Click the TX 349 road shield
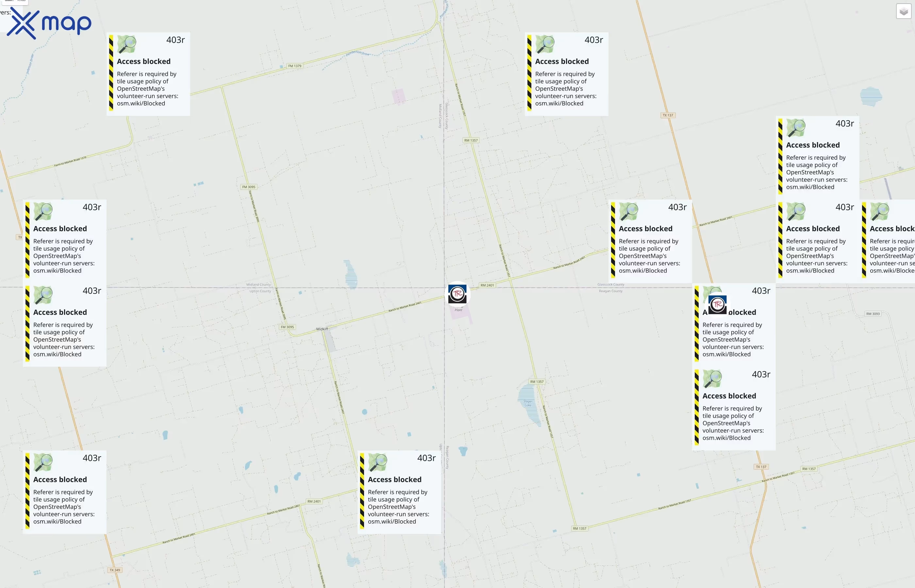The width and height of the screenshot is (915, 588). (115, 570)
